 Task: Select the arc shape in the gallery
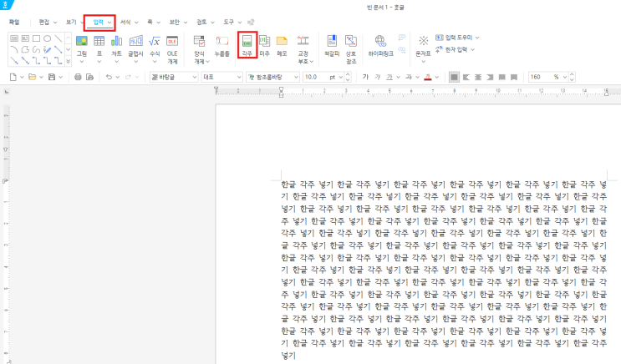[14, 49]
